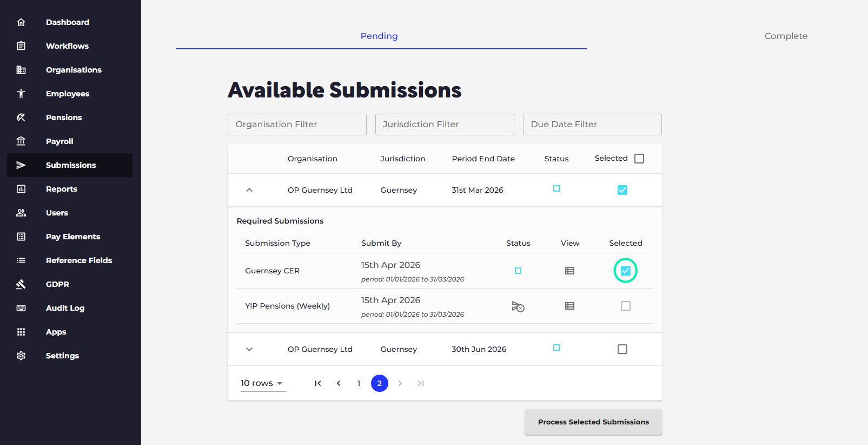
Task: Click Guernsey CER status square icon
Action: click(x=518, y=271)
